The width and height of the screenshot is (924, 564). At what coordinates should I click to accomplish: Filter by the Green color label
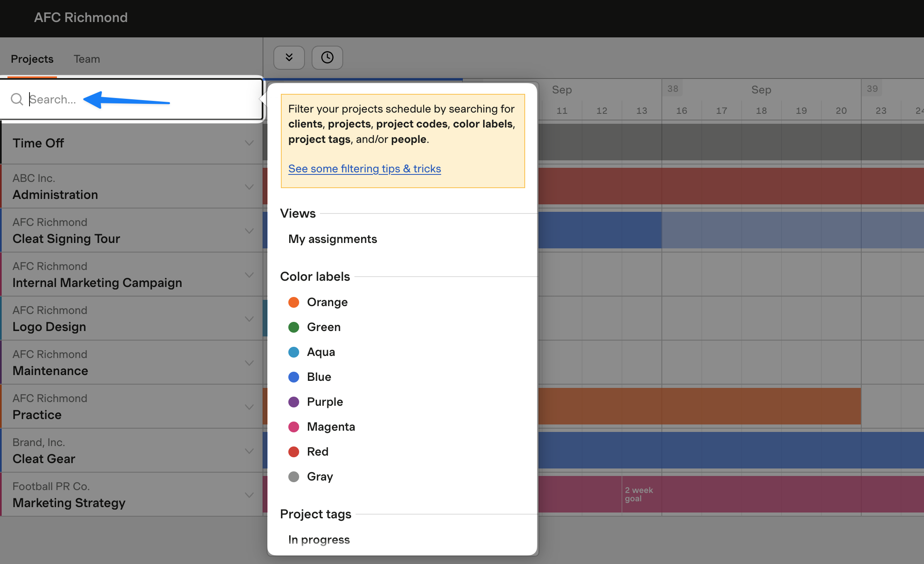315,327
